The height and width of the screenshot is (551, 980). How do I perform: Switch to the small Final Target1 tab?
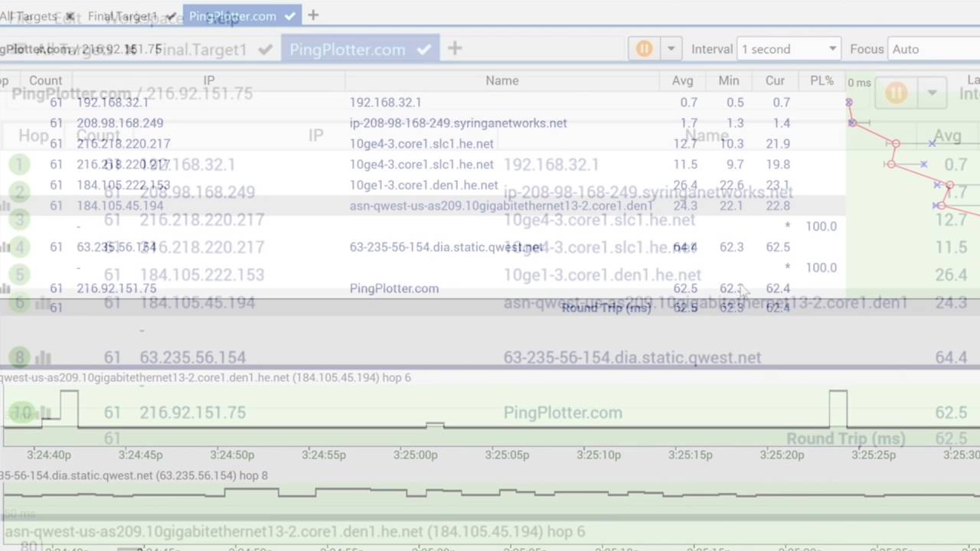122,16
